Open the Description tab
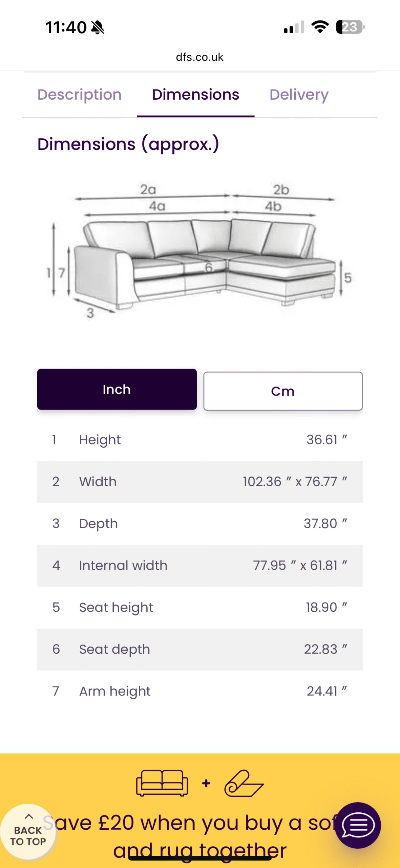The width and height of the screenshot is (400, 868). click(x=80, y=95)
